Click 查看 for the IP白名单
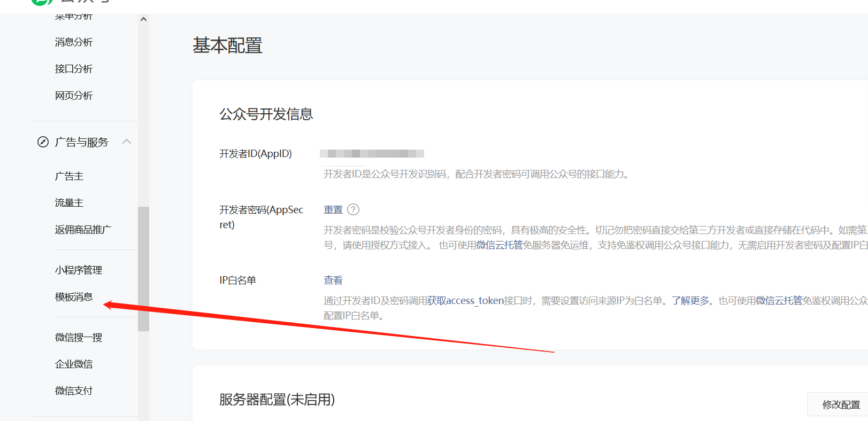 (333, 280)
